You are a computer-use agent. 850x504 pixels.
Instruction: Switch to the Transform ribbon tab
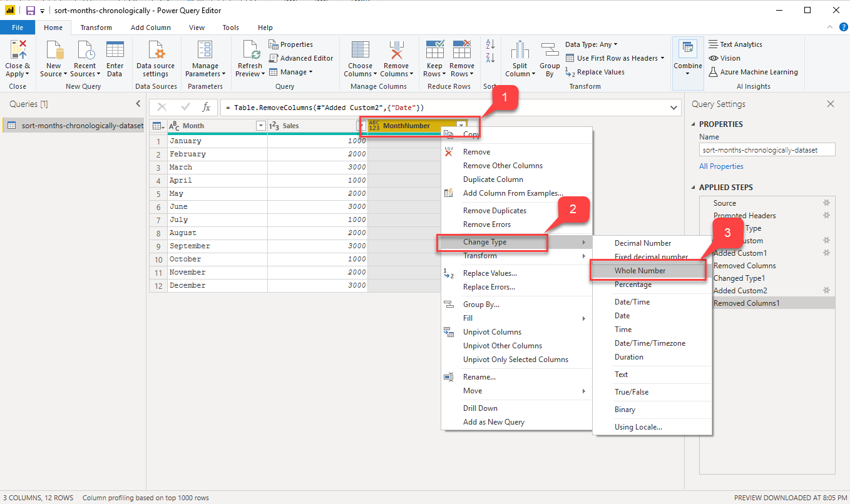pyautogui.click(x=96, y=28)
